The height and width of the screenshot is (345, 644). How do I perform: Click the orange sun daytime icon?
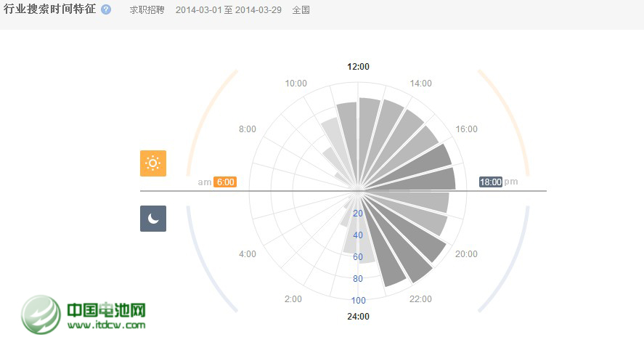pos(153,163)
